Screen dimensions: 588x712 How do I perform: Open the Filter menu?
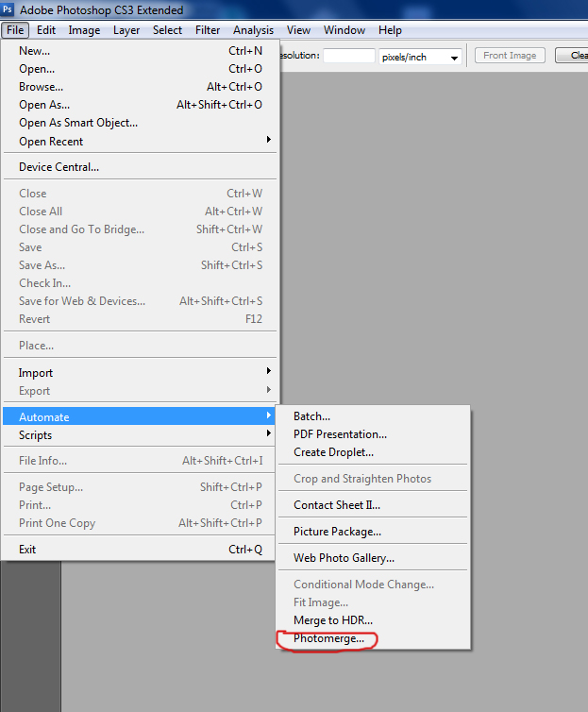208,30
